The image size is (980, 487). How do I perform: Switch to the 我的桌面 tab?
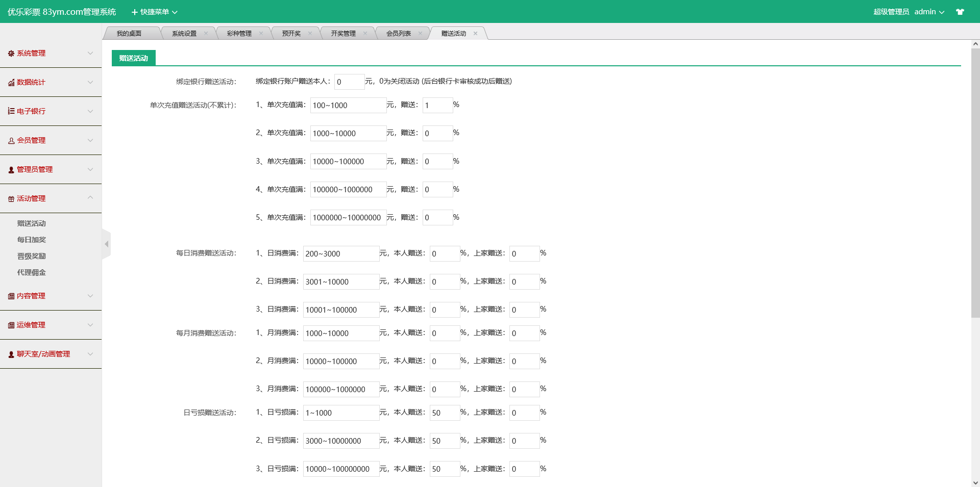click(129, 33)
